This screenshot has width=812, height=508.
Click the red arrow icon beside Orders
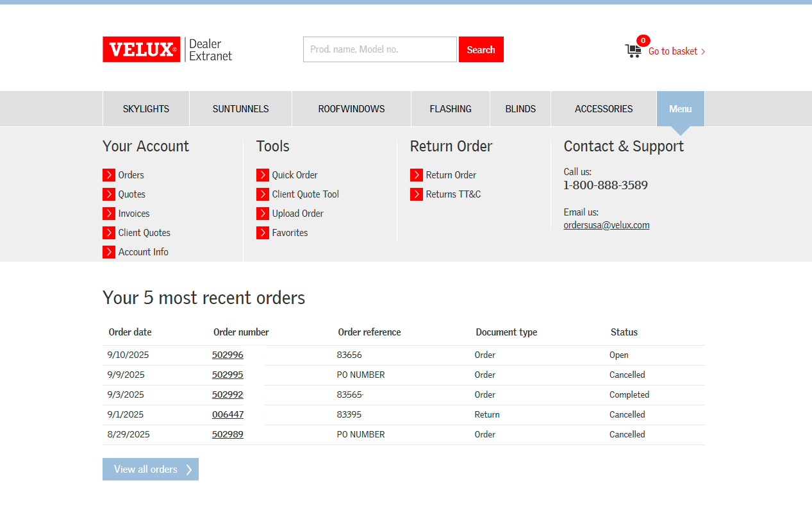point(109,175)
